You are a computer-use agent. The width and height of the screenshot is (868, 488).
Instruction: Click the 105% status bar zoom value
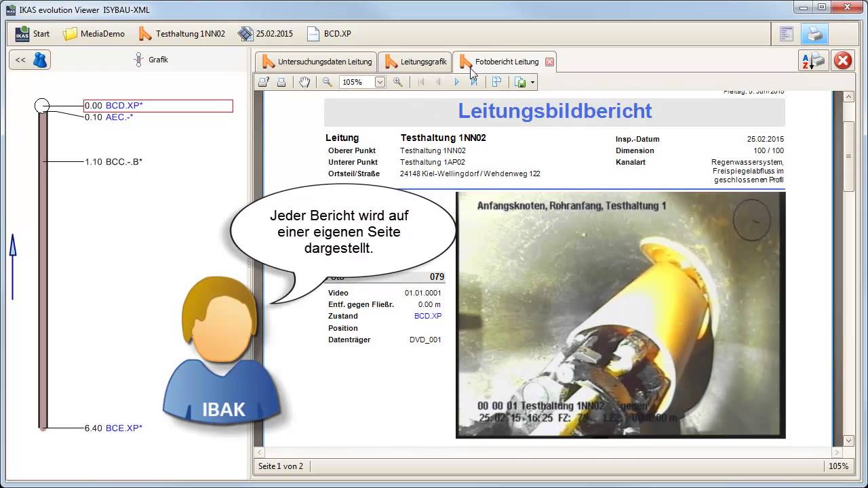tap(838, 466)
